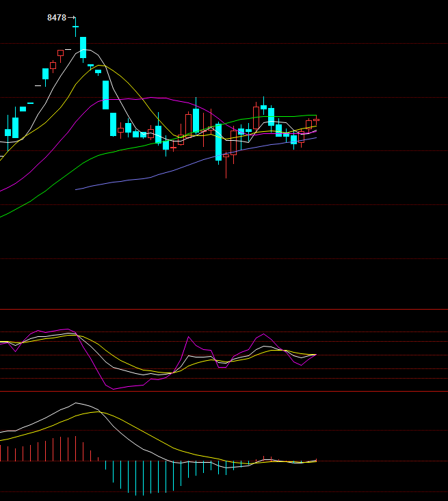Click the magenta oscillator line's lowest trough
This screenshot has width=448, height=501.
coord(114,389)
